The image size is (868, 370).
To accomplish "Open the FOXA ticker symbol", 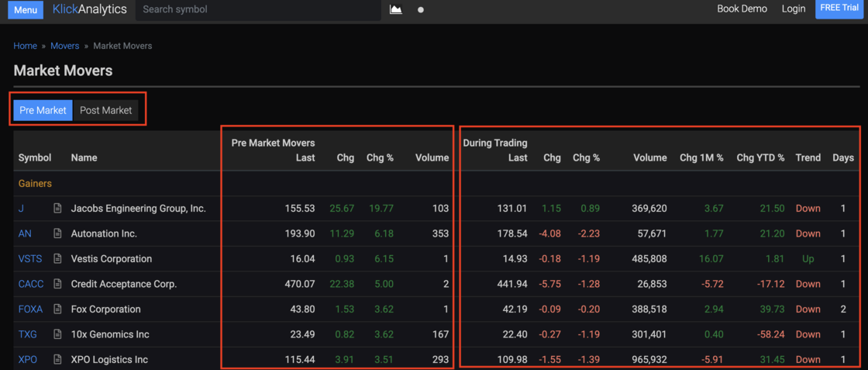I will 30,309.
